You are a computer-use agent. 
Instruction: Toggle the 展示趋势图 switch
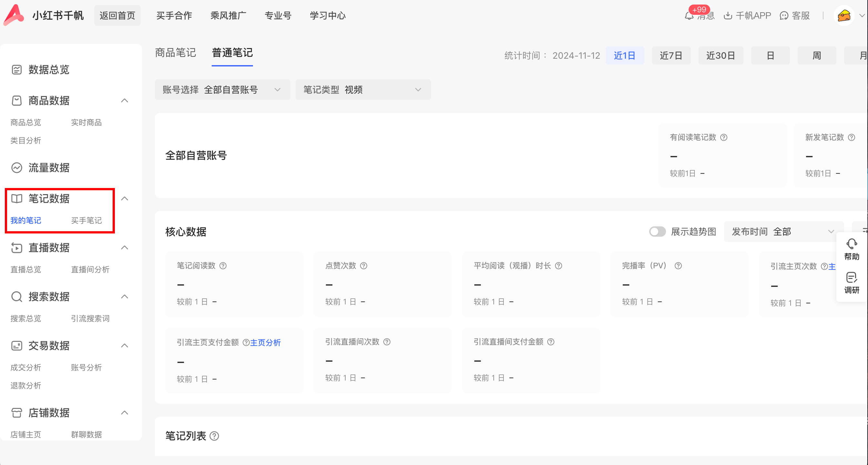tap(657, 232)
